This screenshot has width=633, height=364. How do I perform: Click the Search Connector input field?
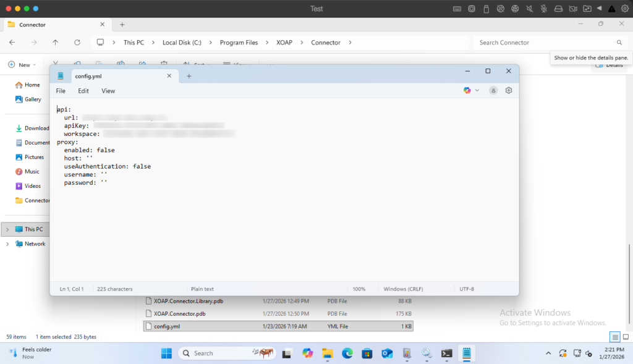tap(544, 43)
